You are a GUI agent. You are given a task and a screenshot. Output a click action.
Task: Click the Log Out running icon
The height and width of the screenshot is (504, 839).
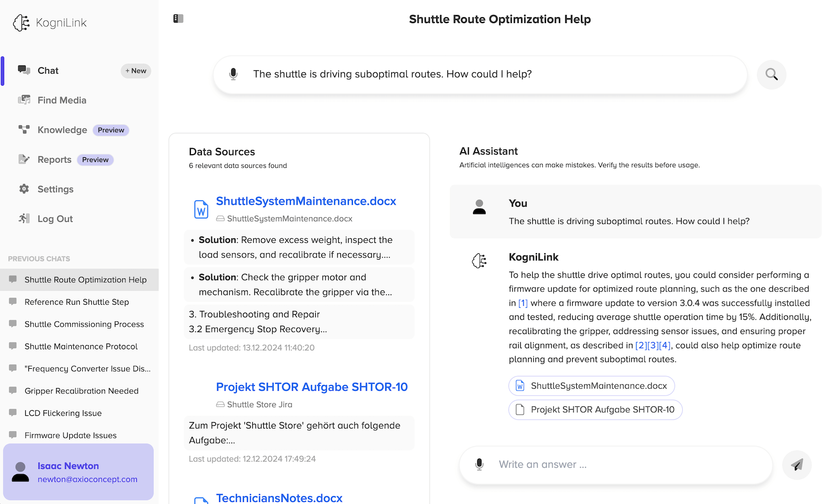[24, 219]
